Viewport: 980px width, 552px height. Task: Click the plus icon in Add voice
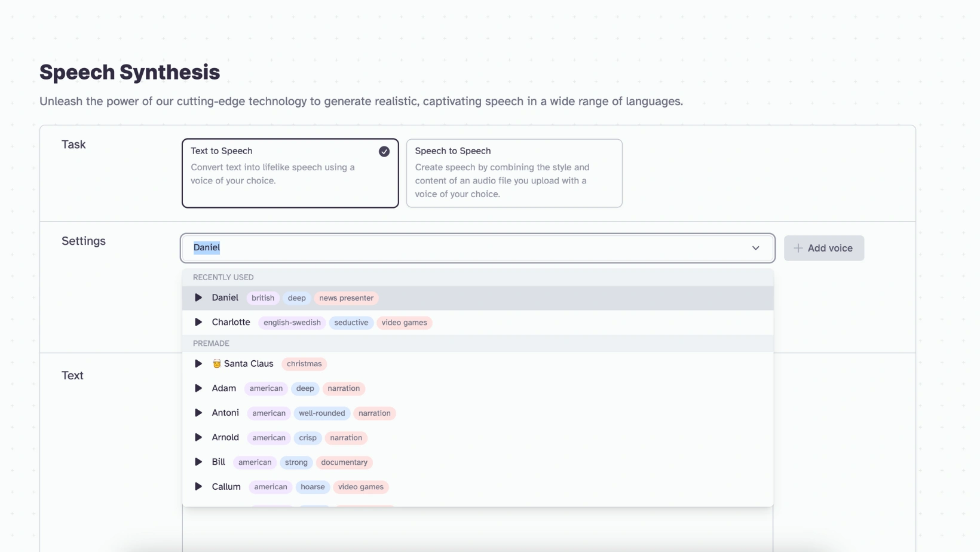click(798, 248)
